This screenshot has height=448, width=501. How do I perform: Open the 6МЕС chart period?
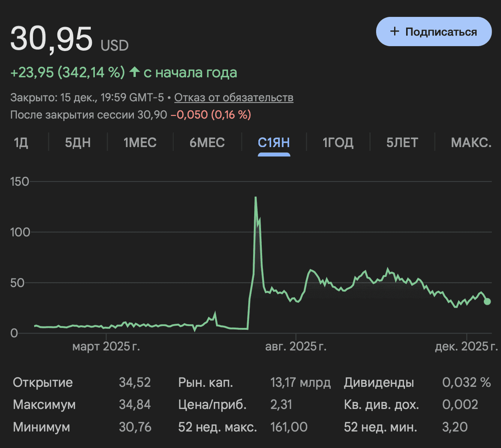[207, 143]
